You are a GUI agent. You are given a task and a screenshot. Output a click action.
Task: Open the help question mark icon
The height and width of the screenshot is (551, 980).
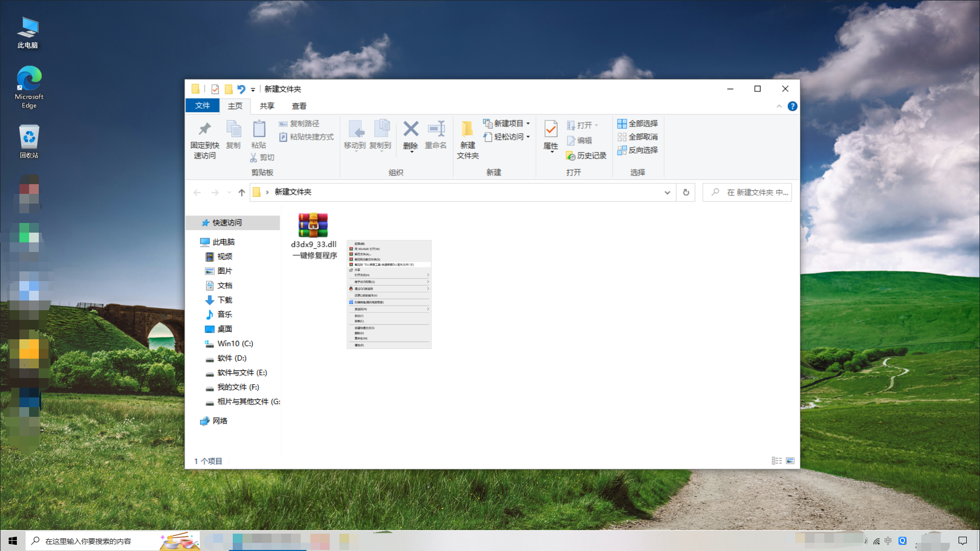(792, 106)
